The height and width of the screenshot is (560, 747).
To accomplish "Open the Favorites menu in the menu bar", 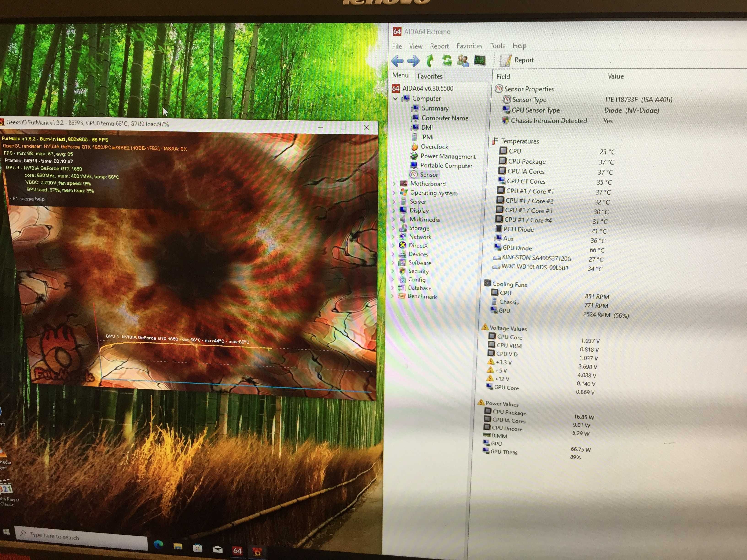I will tap(469, 46).
